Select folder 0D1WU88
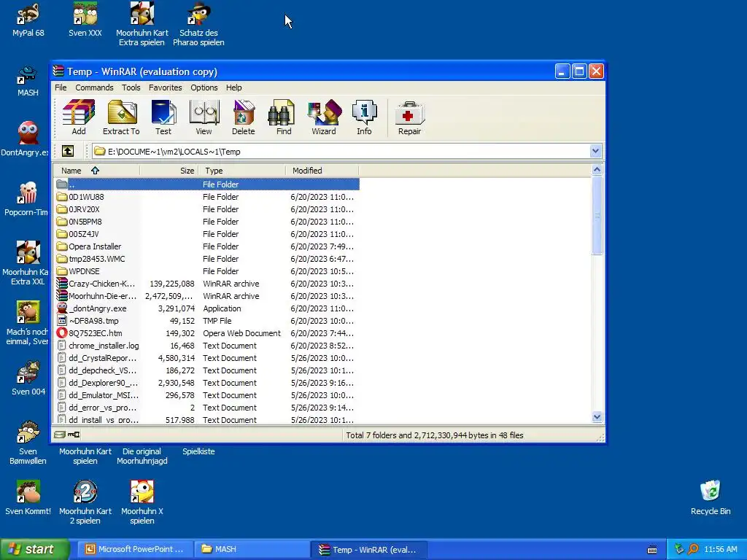 click(206, 197)
